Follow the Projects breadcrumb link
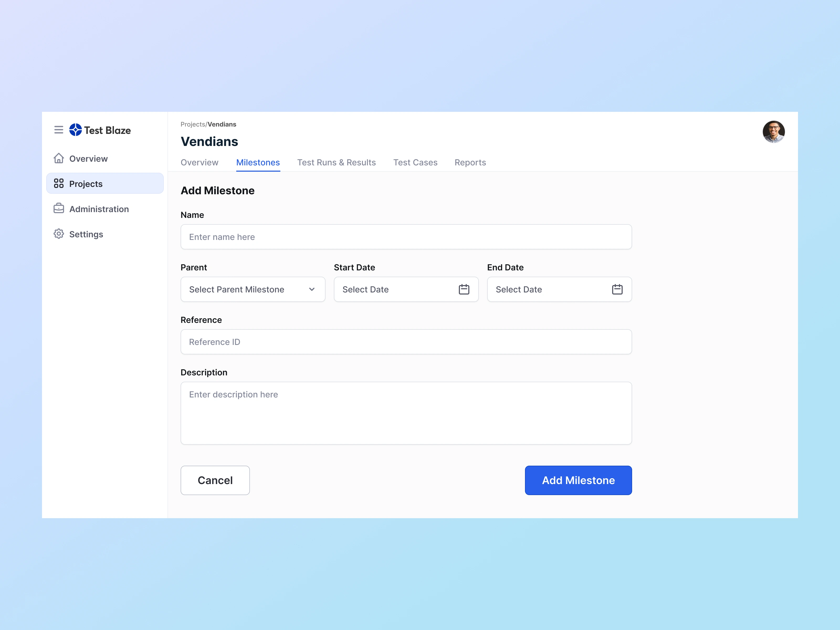 click(x=193, y=124)
